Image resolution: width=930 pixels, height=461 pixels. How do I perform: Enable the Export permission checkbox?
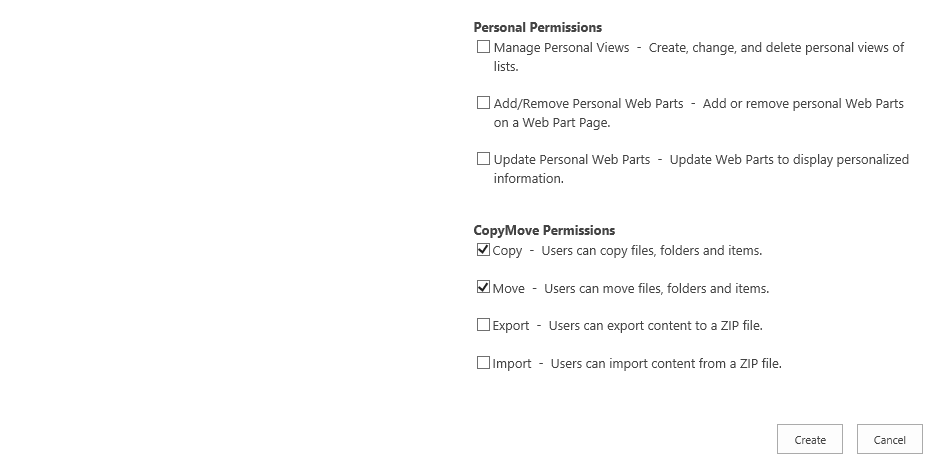pyautogui.click(x=484, y=325)
